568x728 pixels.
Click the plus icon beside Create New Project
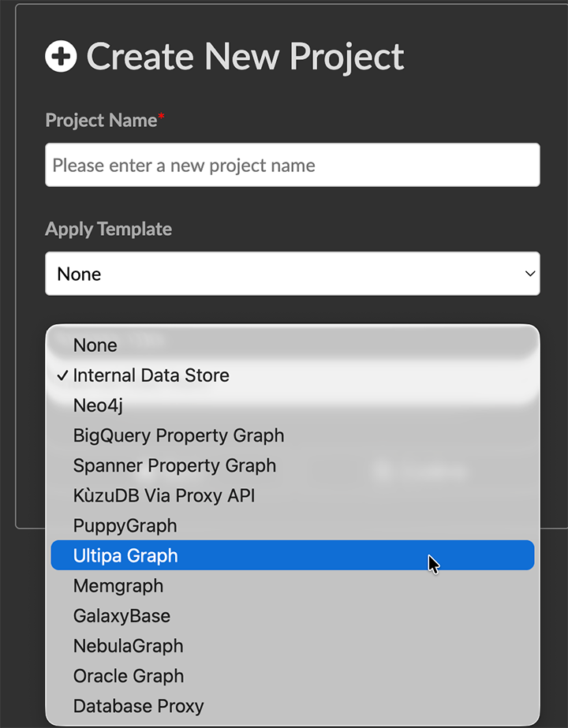(61, 56)
